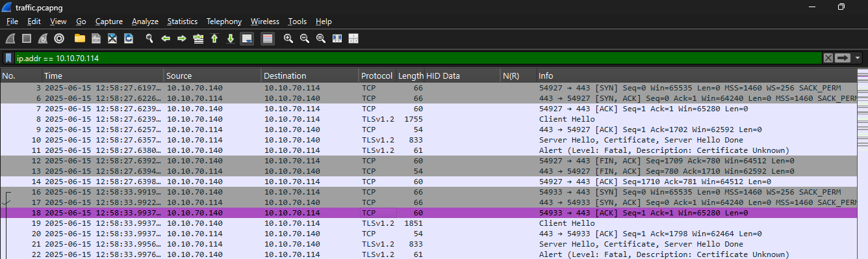This screenshot has width=868, height=259.
Task: Open the Capture menu
Action: pos(109,21)
